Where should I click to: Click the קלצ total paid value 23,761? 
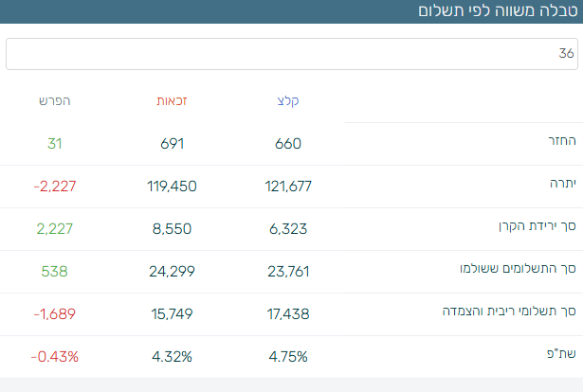288,272
